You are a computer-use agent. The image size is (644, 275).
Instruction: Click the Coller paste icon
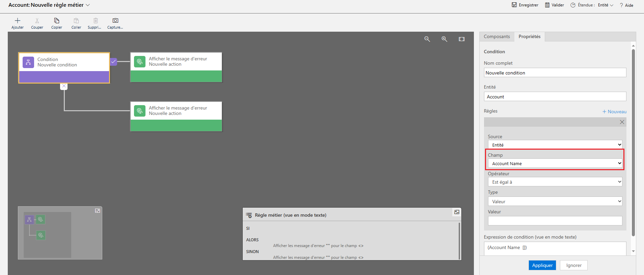pyautogui.click(x=76, y=21)
